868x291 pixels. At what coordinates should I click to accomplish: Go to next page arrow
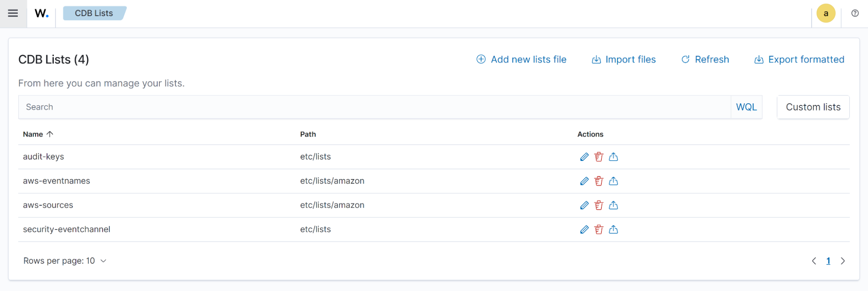point(842,261)
